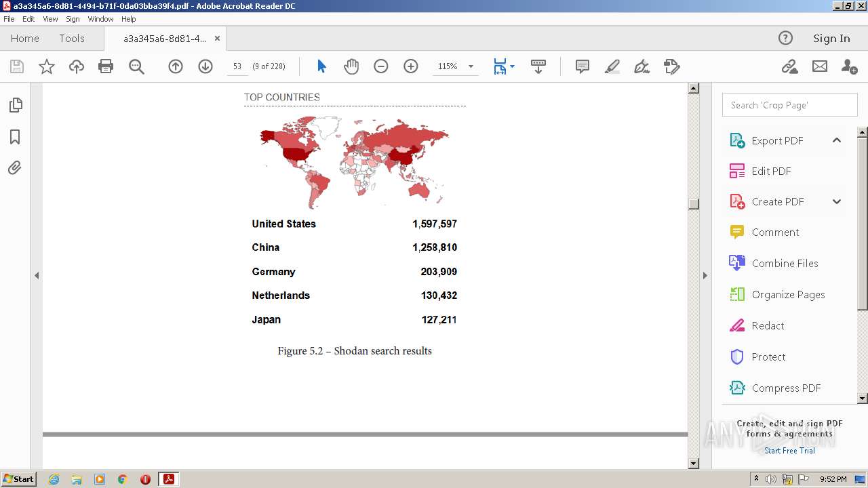
Task: Collapse the right tools pane
Action: (x=705, y=275)
